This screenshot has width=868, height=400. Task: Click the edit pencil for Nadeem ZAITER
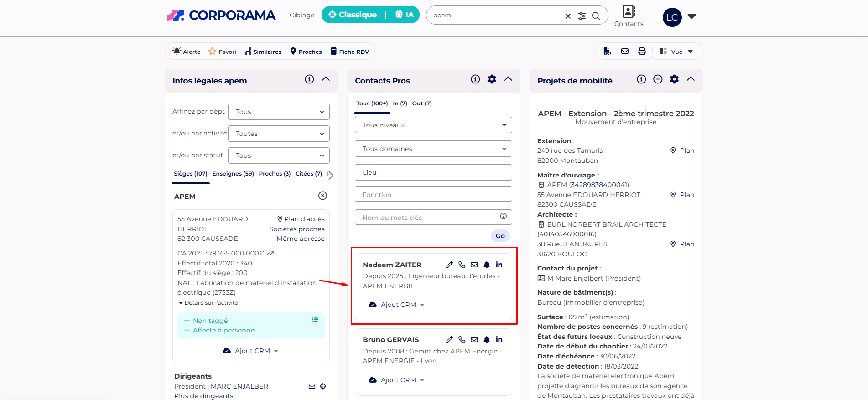point(449,265)
